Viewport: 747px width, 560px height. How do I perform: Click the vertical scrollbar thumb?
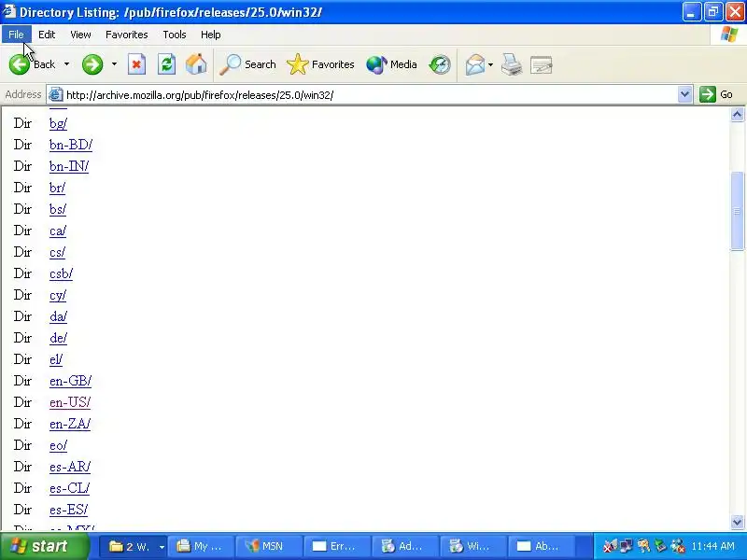coord(737,211)
